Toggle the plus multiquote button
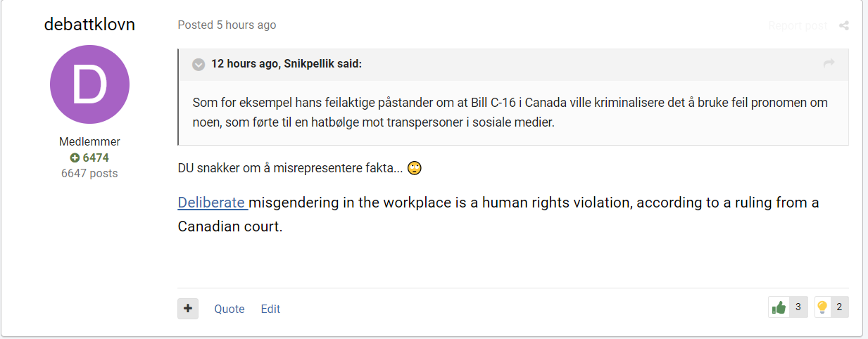 (188, 309)
